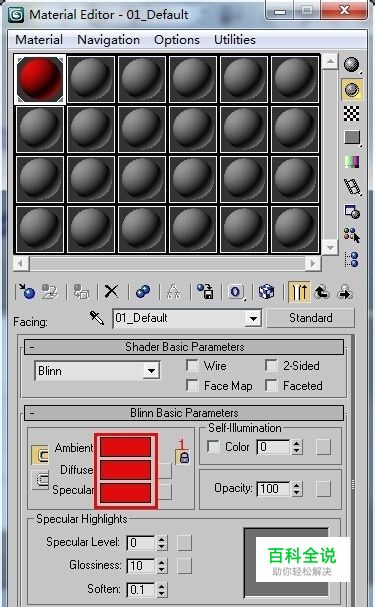Click the Make Material Copy icon

click(143, 291)
